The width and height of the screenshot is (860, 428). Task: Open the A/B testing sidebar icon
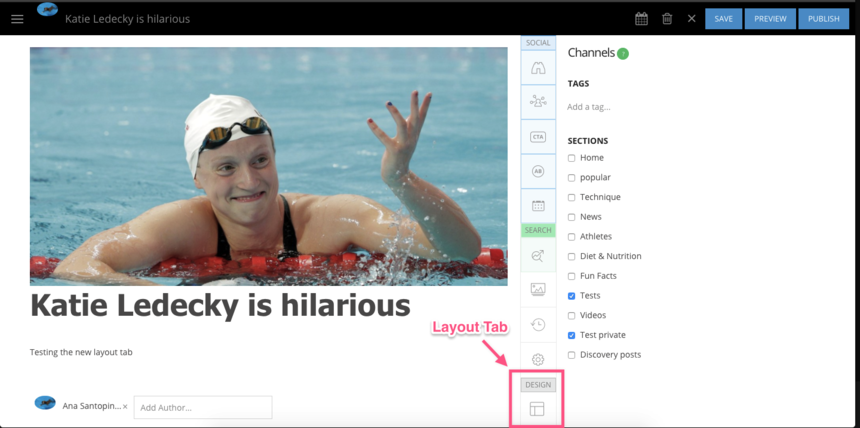tap(538, 171)
